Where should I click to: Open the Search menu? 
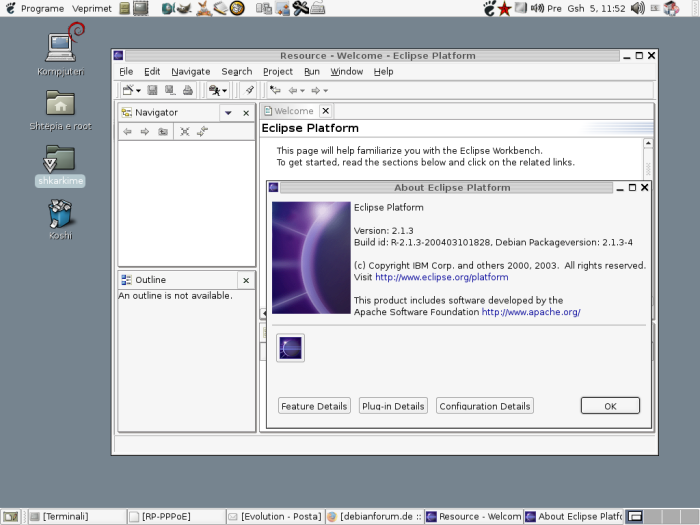pos(237,71)
